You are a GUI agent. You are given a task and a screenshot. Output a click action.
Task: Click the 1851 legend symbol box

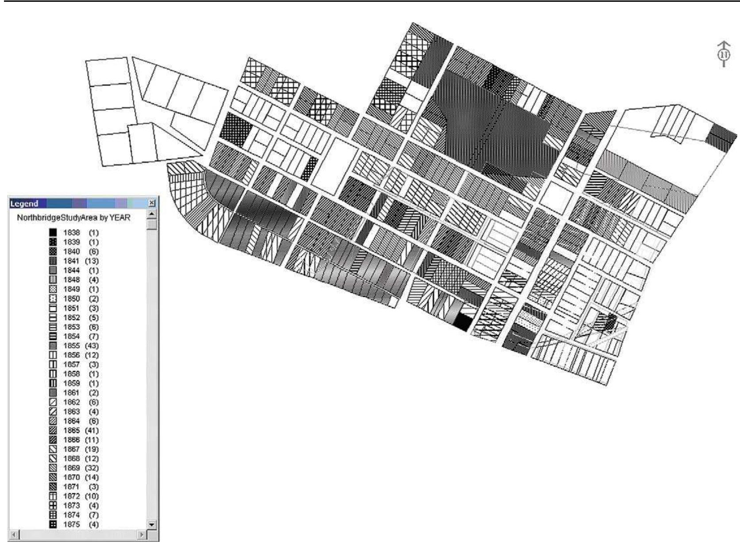(x=53, y=308)
